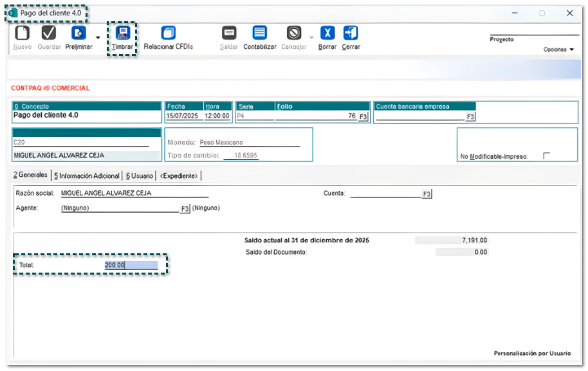The width and height of the screenshot is (588, 371).
Task: Click F3 button next to Agente
Action: click(x=185, y=208)
